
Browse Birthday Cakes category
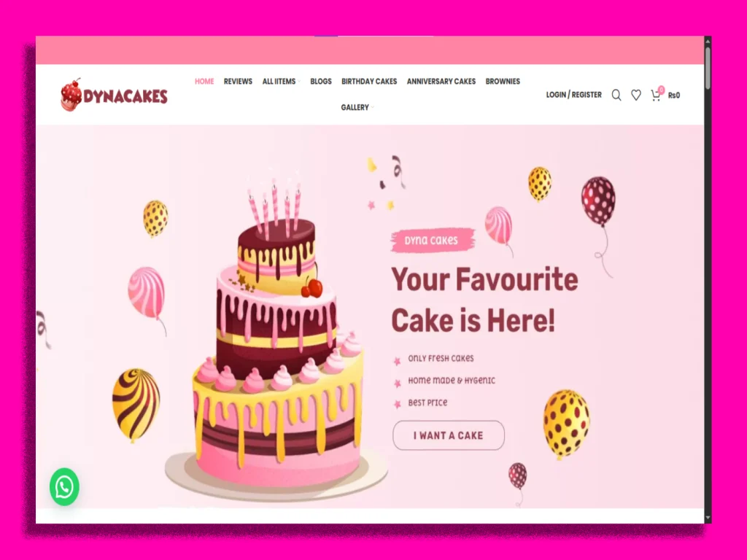[369, 82]
